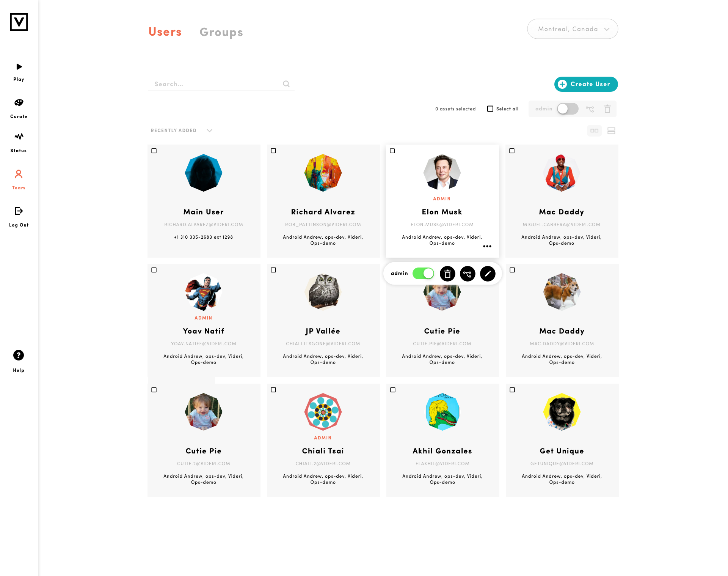The height and width of the screenshot is (576, 728).
Task: Click the Create User button
Action: point(586,84)
